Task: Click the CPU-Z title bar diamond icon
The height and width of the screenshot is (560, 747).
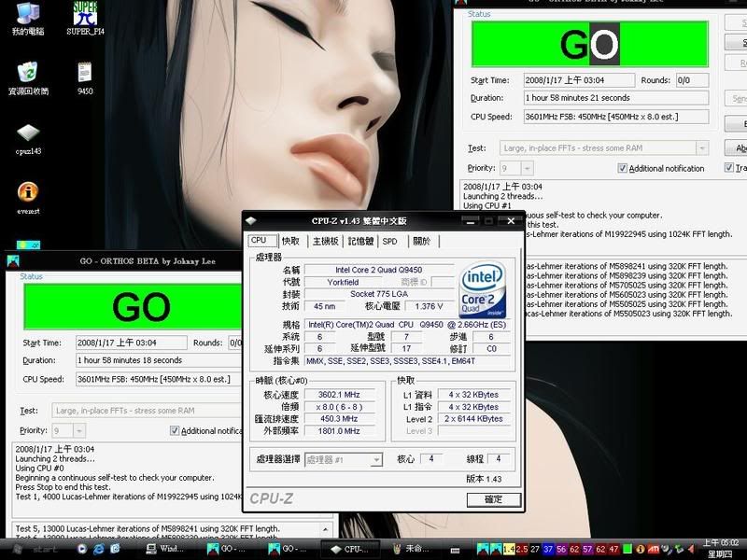Action: click(251, 221)
